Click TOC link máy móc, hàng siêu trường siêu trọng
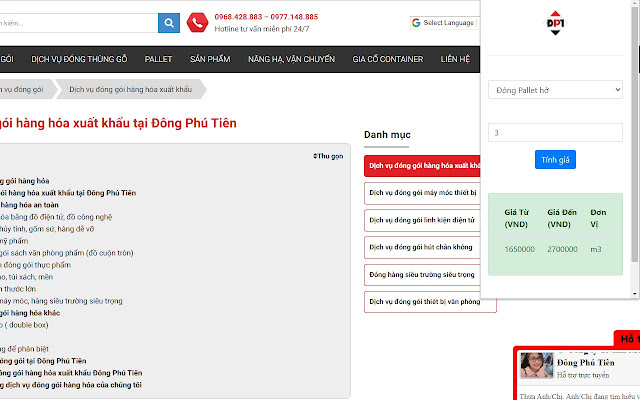 pos(61,301)
